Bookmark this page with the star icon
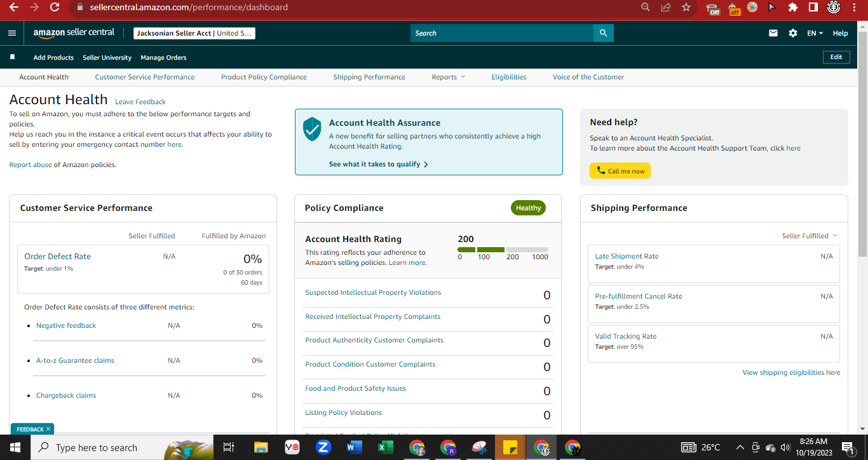 tap(686, 8)
